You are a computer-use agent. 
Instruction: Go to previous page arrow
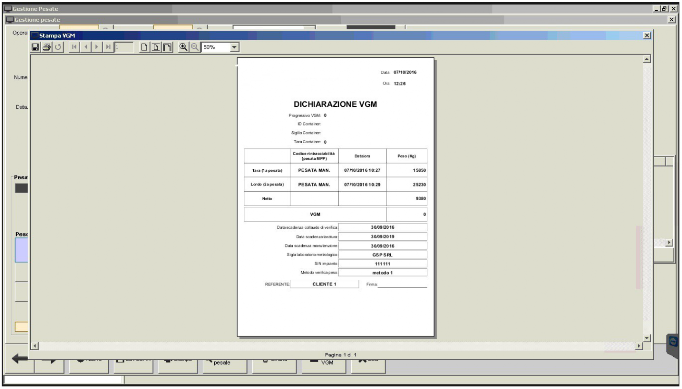click(86, 47)
